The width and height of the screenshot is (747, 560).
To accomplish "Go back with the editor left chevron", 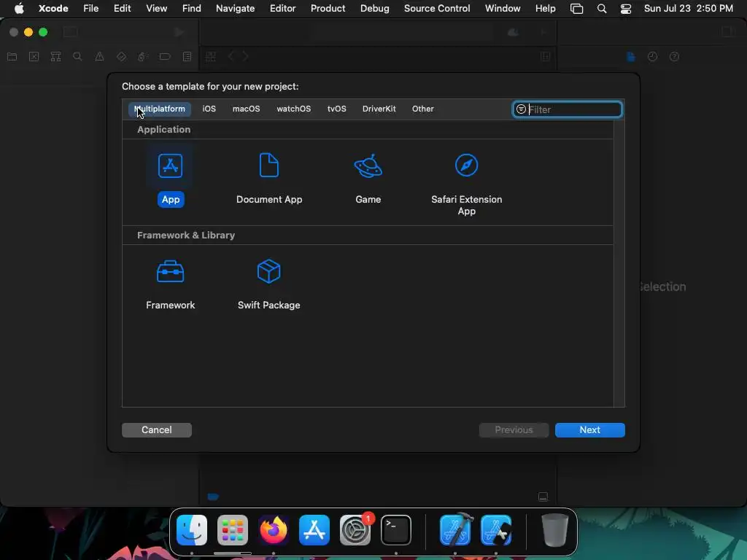I will [x=231, y=57].
